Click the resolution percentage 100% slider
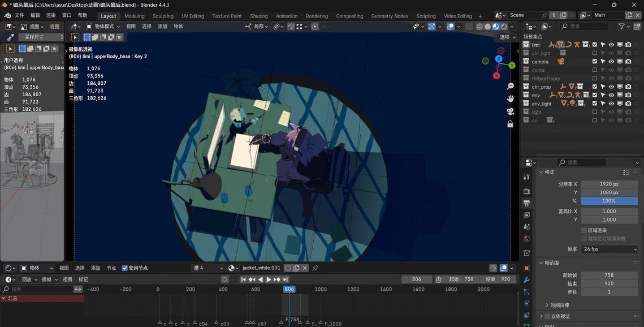This screenshot has width=644, height=327. click(609, 201)
